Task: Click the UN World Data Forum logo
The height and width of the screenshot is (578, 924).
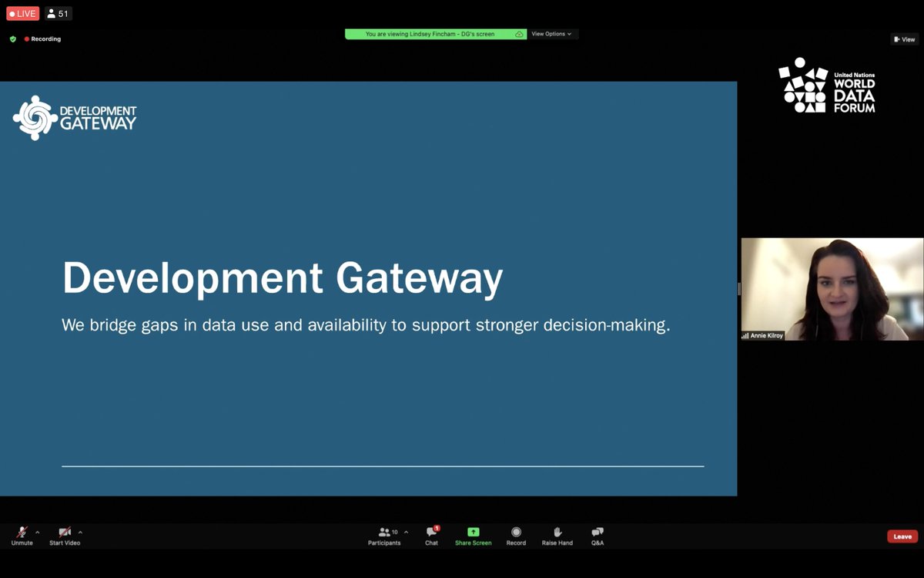Action: [826, 86]
